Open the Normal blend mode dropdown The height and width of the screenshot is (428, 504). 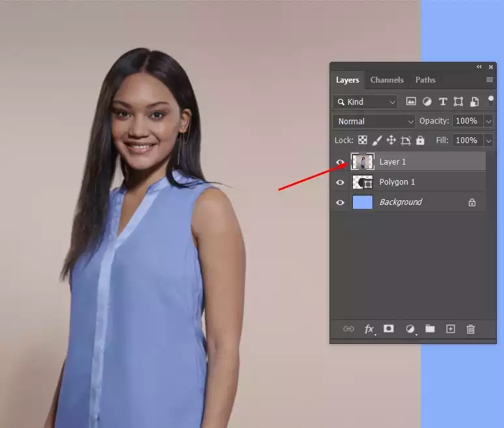374,122
